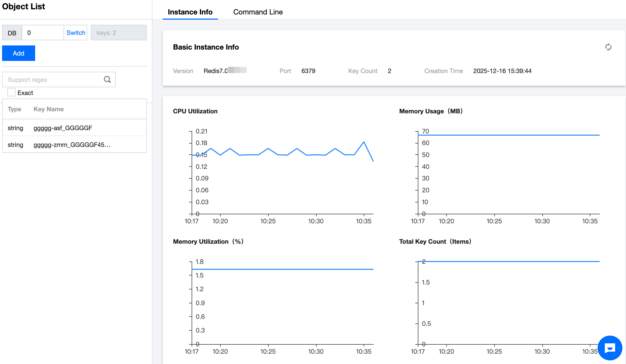Click the Type column header
The height and width of the screenshot is (364, 626).
point(14,109)
